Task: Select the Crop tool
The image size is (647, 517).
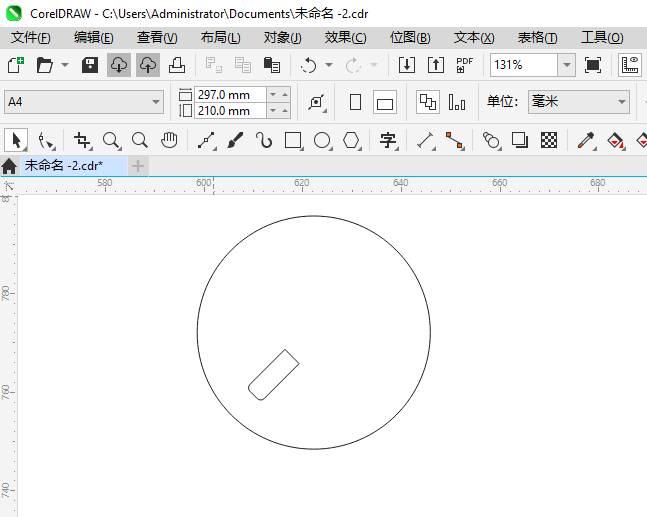Action: (x=83, y=140)
